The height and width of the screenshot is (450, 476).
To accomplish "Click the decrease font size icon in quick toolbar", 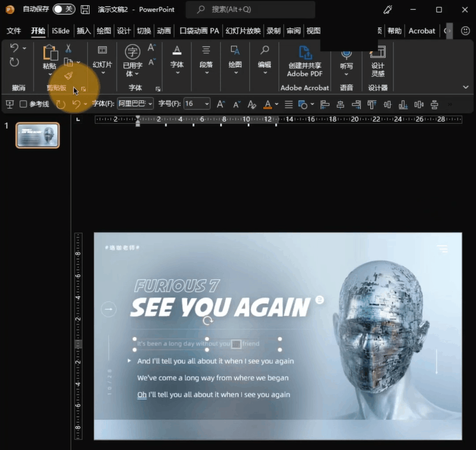I will point(236,105).
